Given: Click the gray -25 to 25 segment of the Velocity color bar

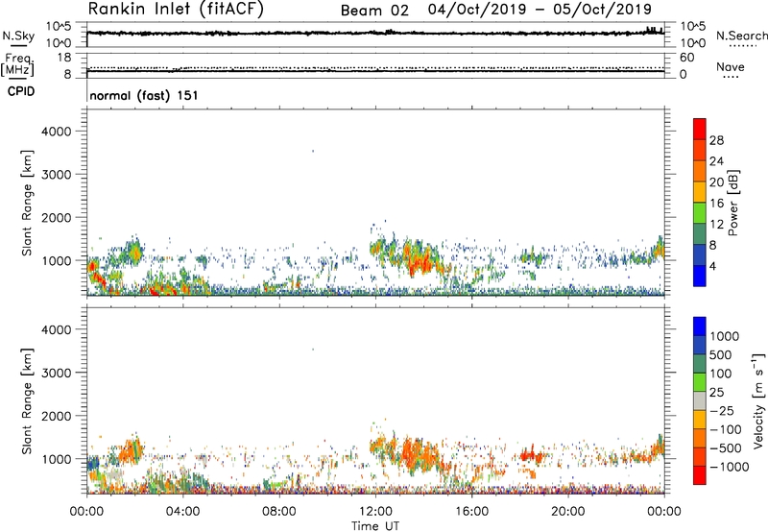Looking at the screenshot, I should pyautogui.click(x=700, y=401).
